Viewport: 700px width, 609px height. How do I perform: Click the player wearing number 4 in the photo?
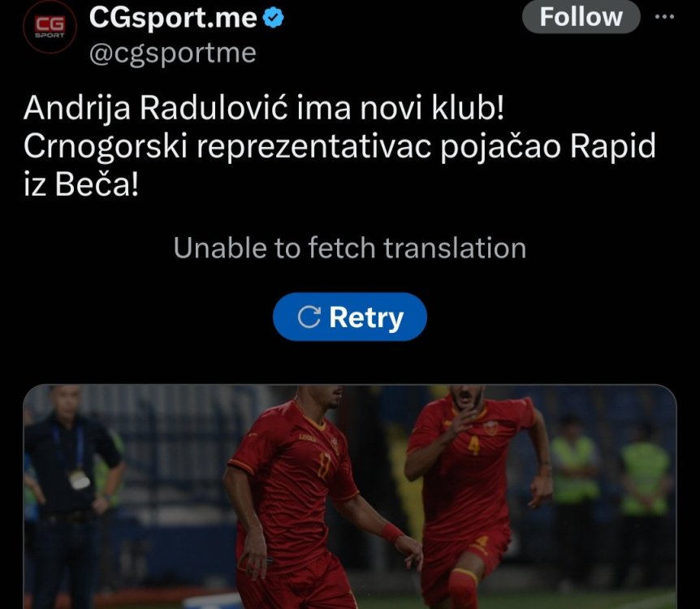[x=473, y=491]
